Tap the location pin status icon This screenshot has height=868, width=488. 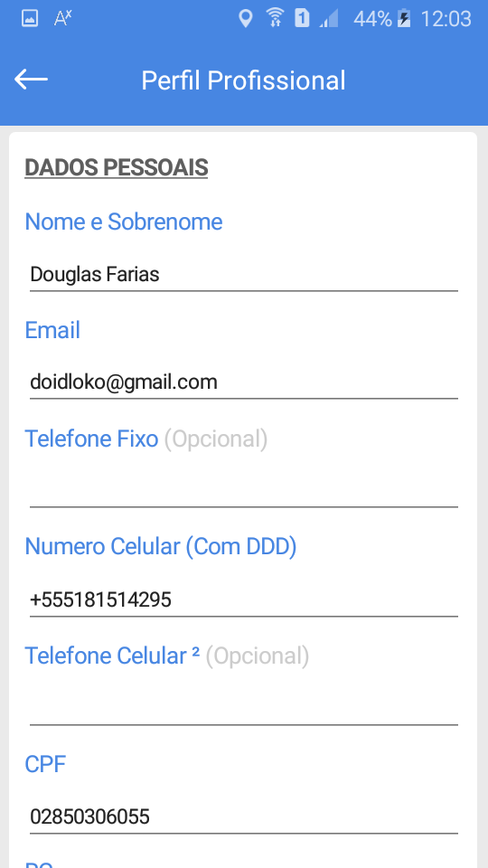pos(245,19)
